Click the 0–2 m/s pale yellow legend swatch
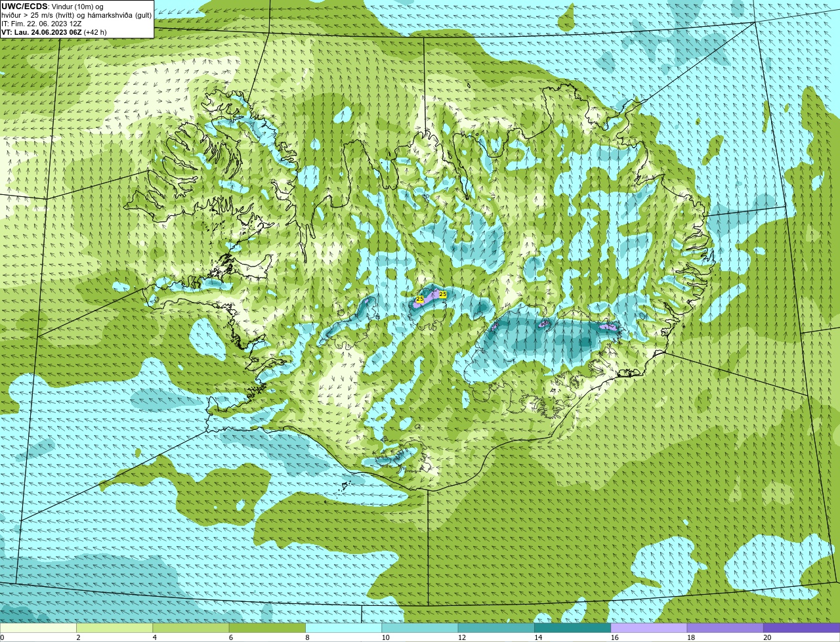 pyautogui.click(x=38, y=628)
